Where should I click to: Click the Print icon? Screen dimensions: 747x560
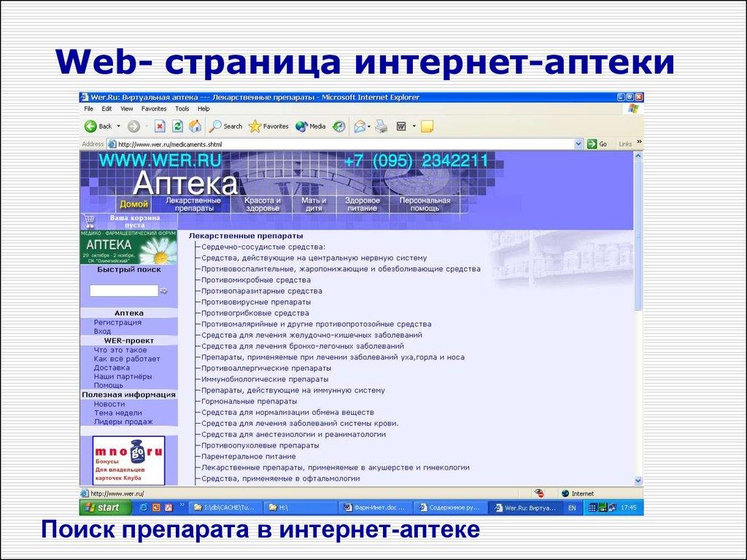click(x=381, y=125)
